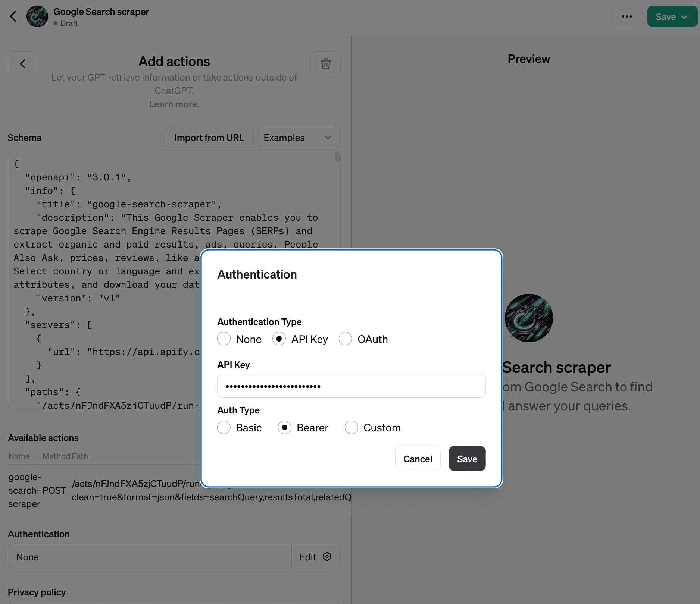
Task: Open the more options menu at top right
Action: (627, 16)
